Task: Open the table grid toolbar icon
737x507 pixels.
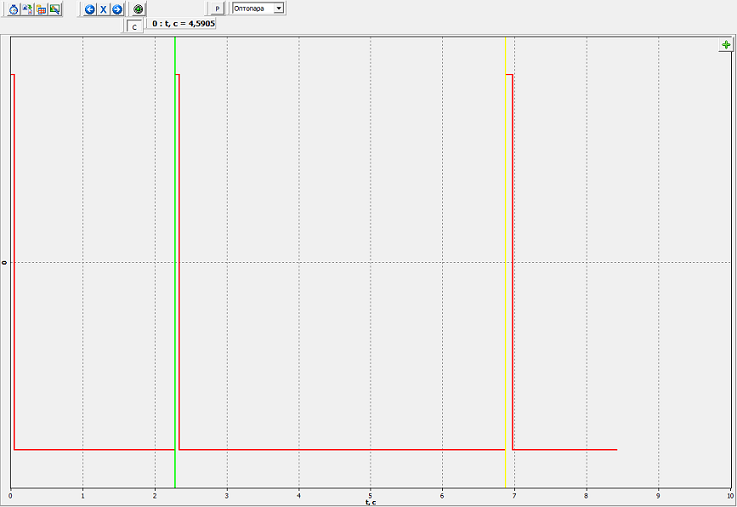Action: (x=41, y=9)
